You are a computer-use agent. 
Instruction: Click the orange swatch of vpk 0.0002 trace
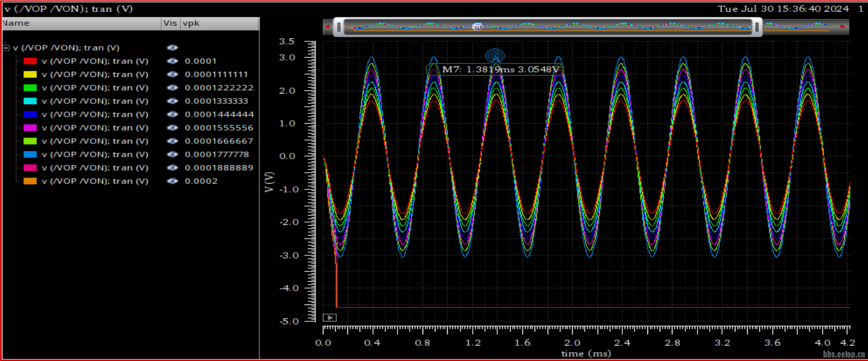[x=30, y=181]
